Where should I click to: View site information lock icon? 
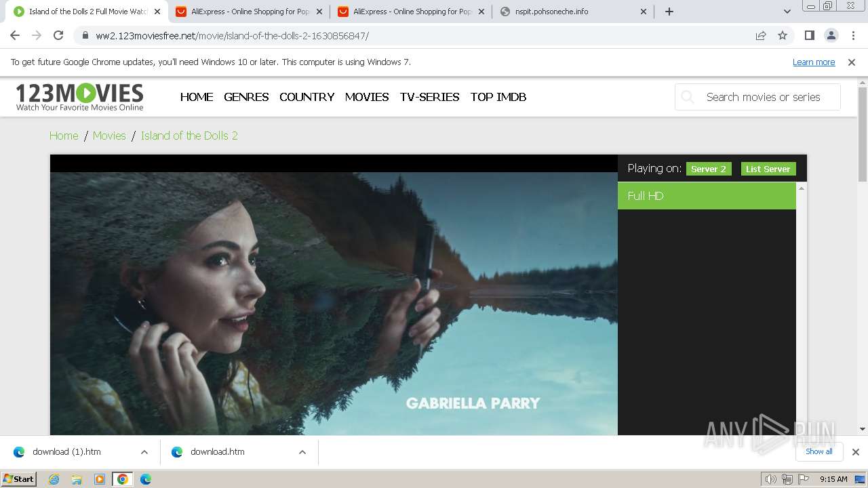pyautogui.click(x=85, y=36)
